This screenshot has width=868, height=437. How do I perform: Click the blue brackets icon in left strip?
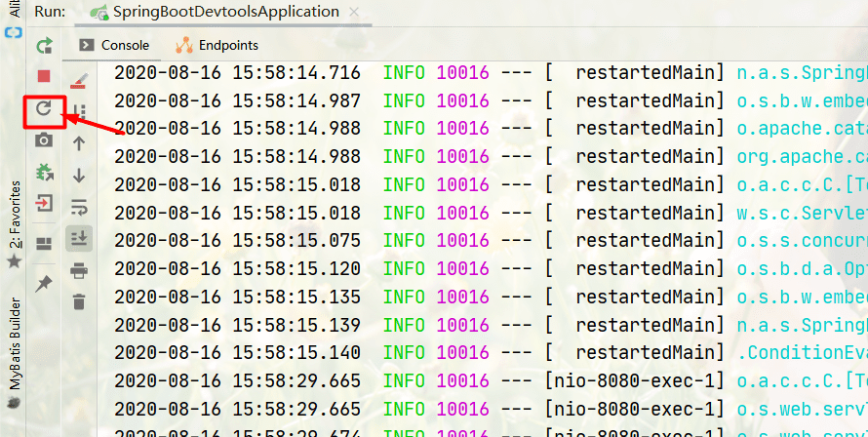[x=14, y=33]
